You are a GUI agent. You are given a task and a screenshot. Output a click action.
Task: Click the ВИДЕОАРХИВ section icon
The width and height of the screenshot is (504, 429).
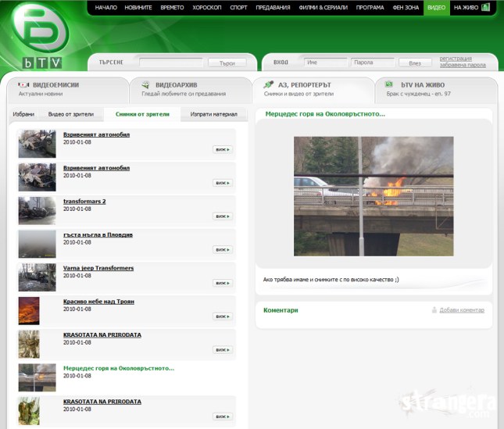[x=145, y=85]
